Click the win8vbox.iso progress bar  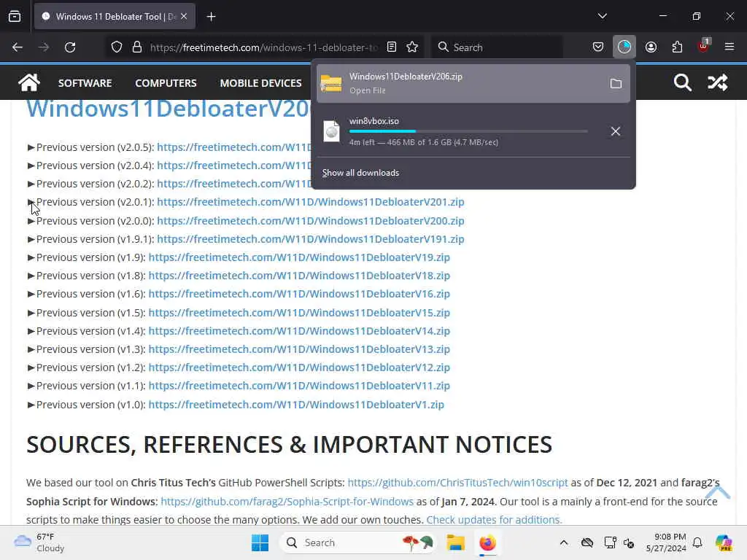pos(468,131)
